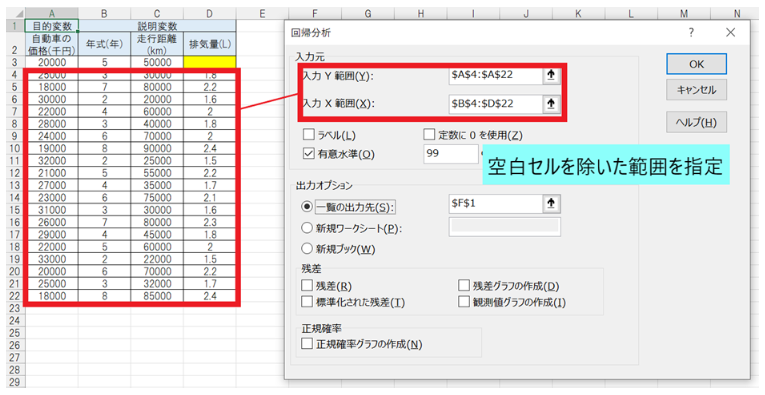765x395 pixels.
Task: Focus the Input Y Range field $A$4:$A$22
Action: [x=496, y=76]
